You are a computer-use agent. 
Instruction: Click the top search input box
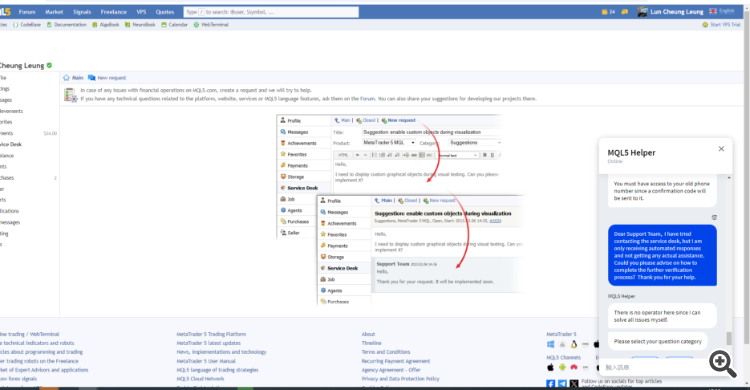tap(271, 12)
